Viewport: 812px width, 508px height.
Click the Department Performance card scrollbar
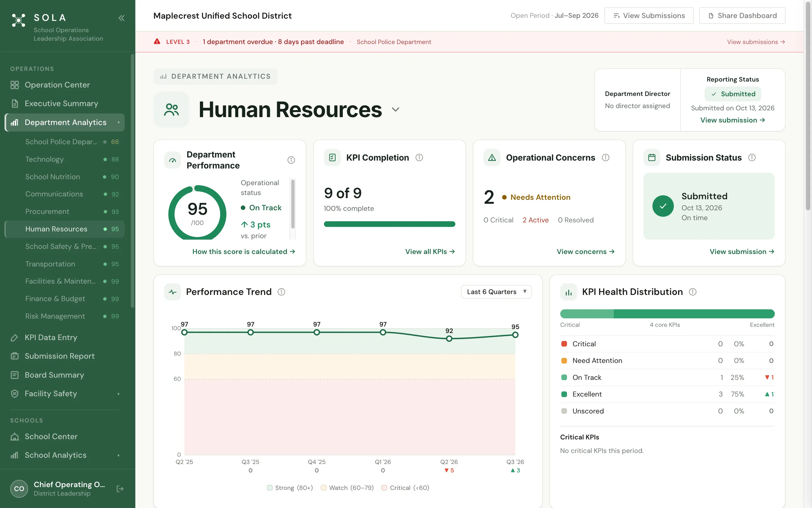point(293,204)
